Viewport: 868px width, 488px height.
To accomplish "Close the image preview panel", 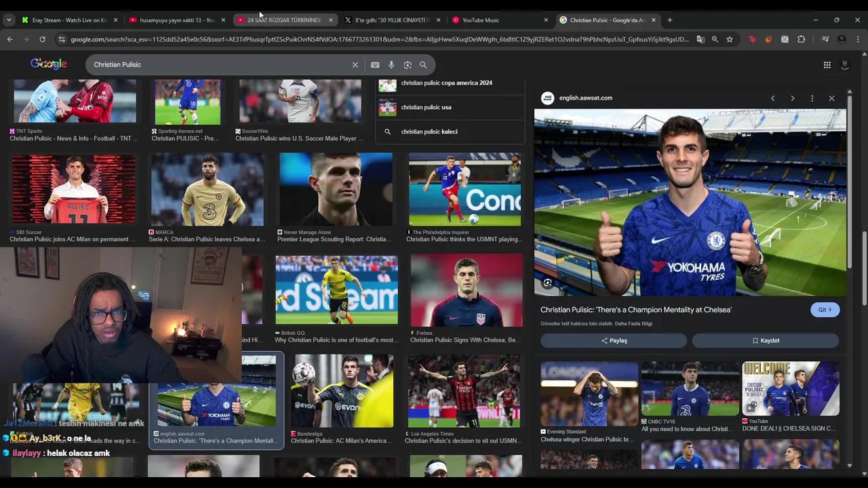I will [x=831, y=98].
